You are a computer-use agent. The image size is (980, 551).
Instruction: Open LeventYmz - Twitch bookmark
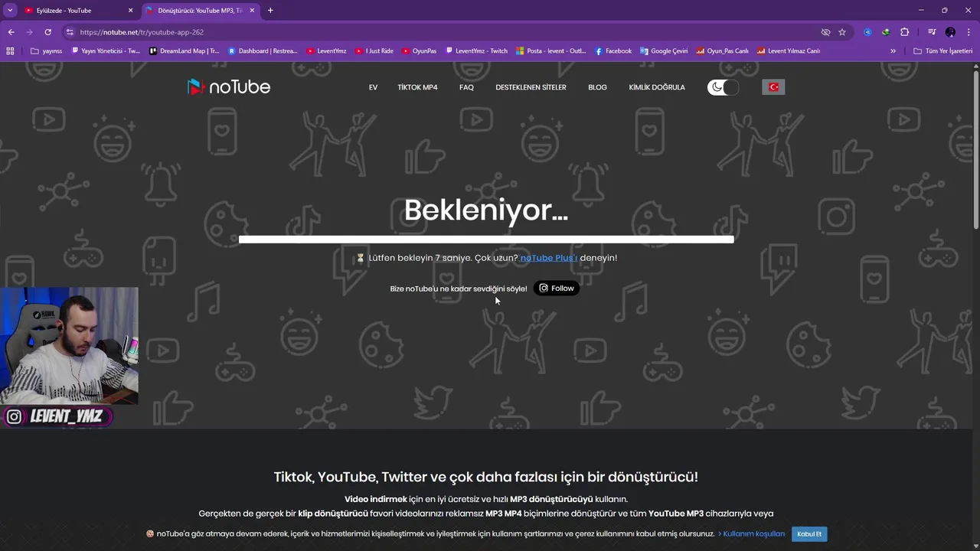pyautogui.click(x=476, y=51)
